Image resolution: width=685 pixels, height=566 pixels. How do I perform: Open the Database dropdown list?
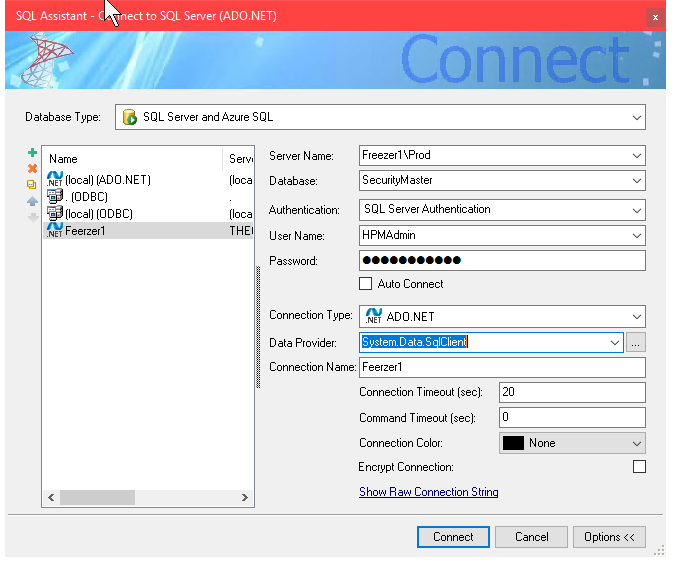point(637,180)
